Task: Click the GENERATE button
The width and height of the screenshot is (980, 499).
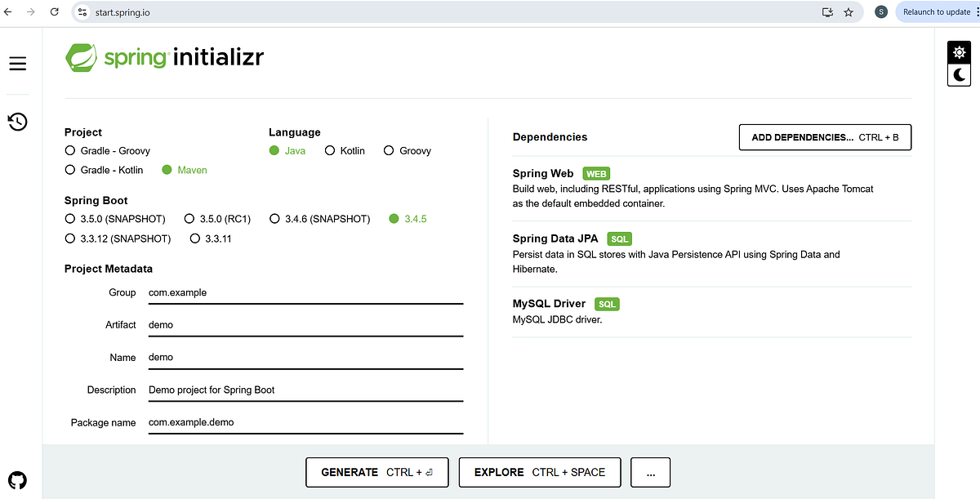Action: point(377,472)
